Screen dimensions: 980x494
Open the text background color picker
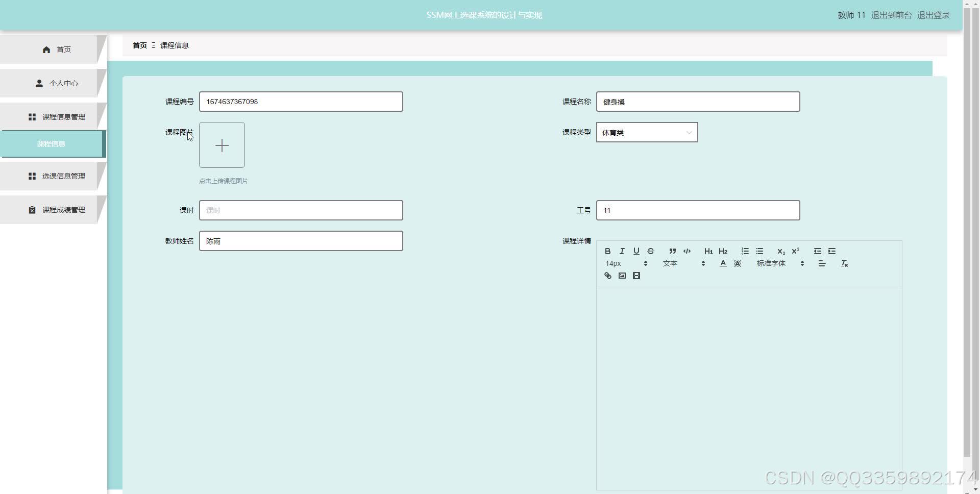737,263
